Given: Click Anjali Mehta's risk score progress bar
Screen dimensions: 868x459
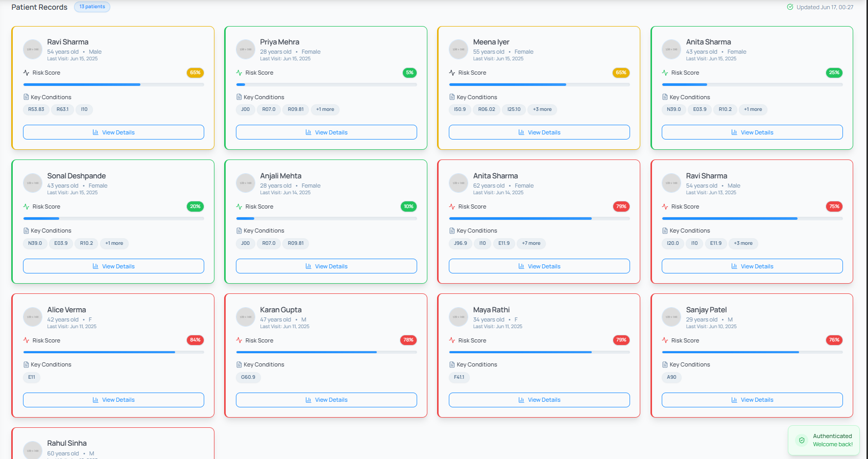Looking at the screenshot, I should click(x=326, y=218).
